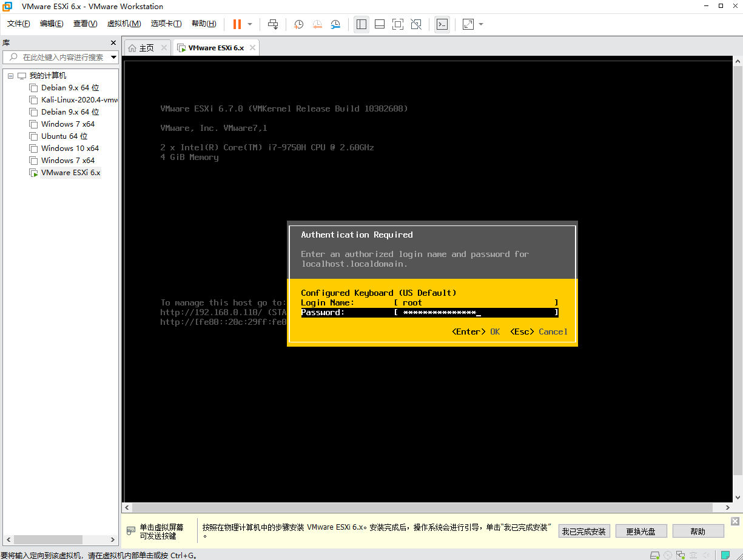Viewport: 743px width, 560px height.
Task: Take a snapshot of this virtual machine
Action: [x=299, y=24]
